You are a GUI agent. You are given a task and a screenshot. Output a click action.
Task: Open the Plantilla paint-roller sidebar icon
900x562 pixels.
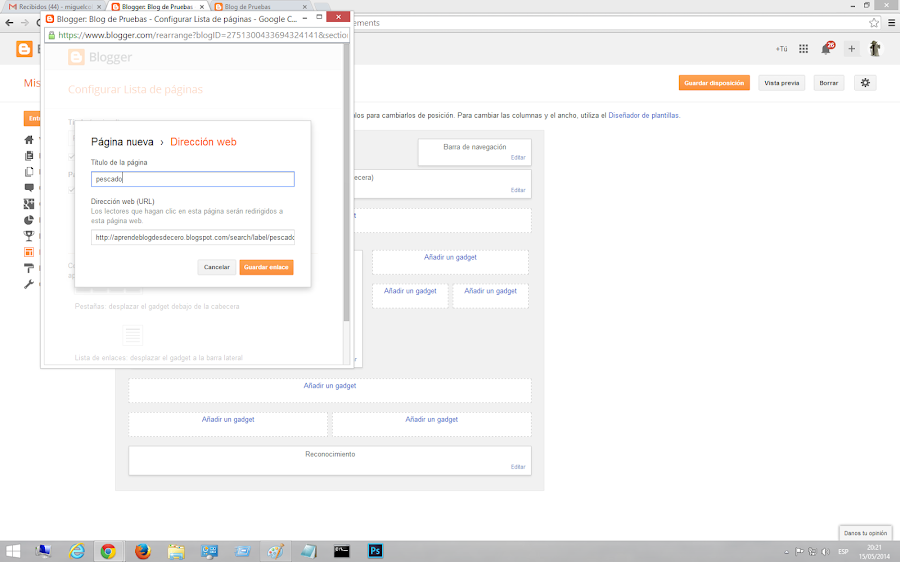tap(29, 268)
